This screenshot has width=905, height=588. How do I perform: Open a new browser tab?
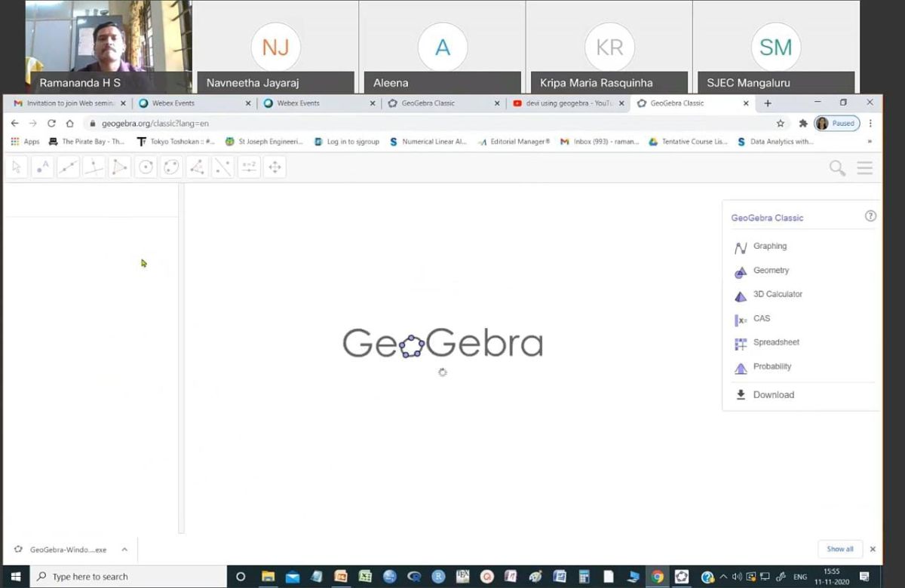(768, 103)
